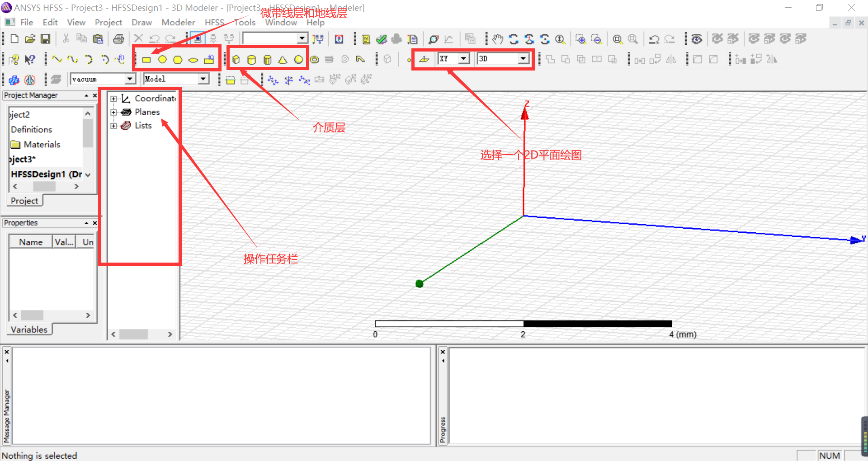Click the Validate green checkmark icon
The image size is (868, 461).
click(x=382, y=39)
